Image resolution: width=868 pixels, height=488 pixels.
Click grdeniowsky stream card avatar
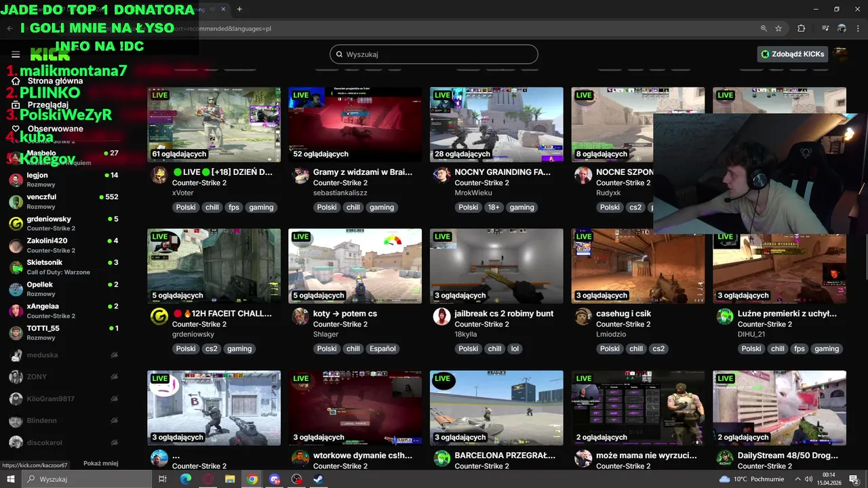(159, 317)
